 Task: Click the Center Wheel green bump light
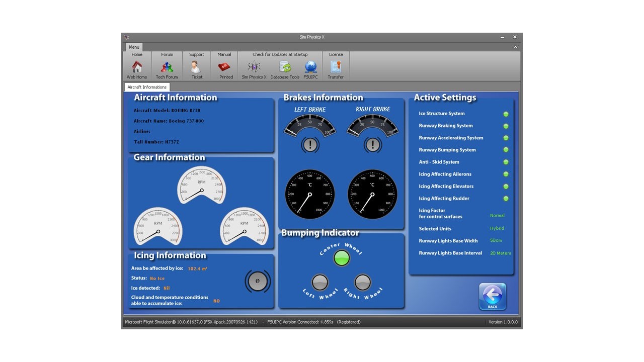tap(342, 258)
